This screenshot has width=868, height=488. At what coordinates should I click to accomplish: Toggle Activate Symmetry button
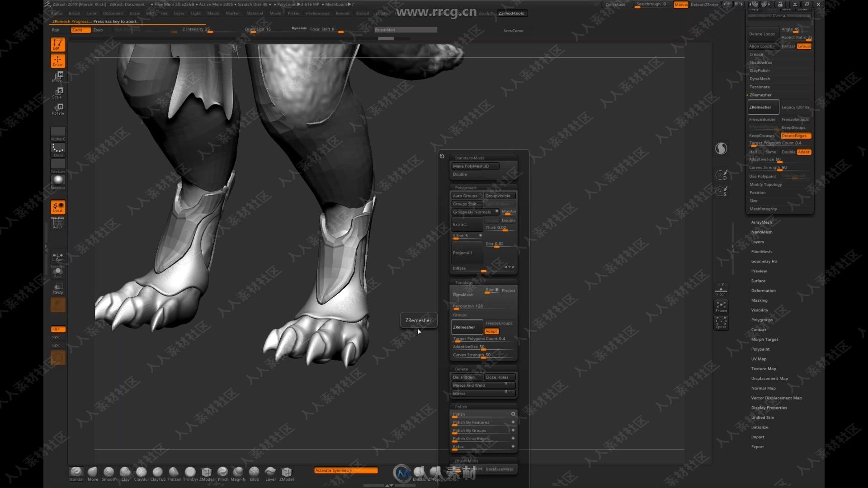[x=346, y=470]
